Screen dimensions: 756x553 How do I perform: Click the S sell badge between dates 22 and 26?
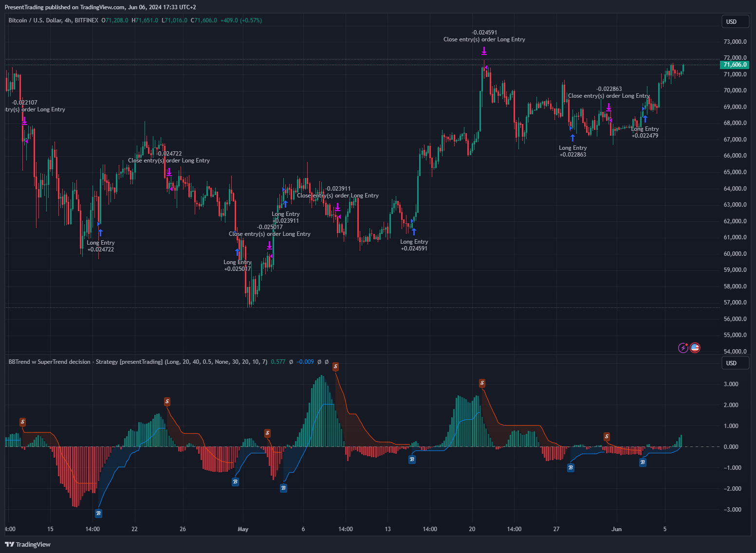click(167, 402)
